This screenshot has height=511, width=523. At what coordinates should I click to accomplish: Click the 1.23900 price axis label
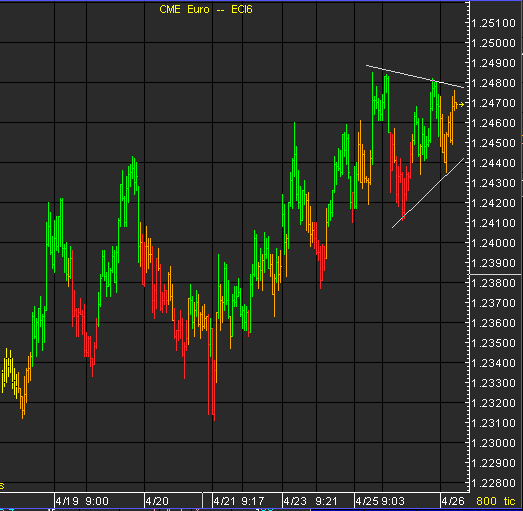pyautogui.click(x=494, y=264)
